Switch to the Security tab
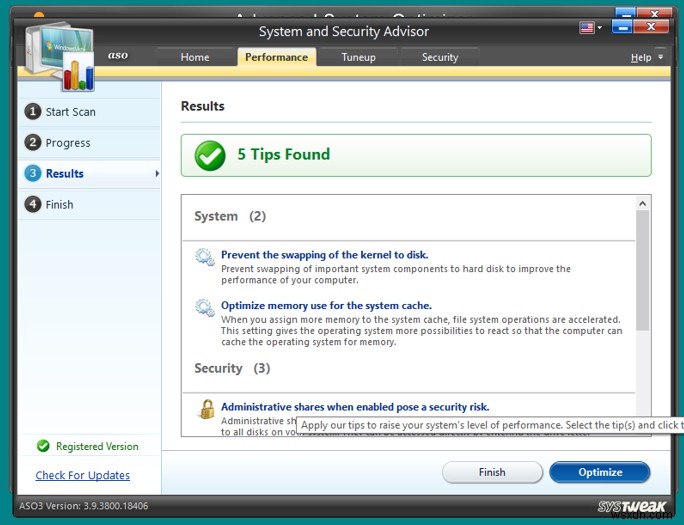This screenshot has width=684, height=525. 440,57
